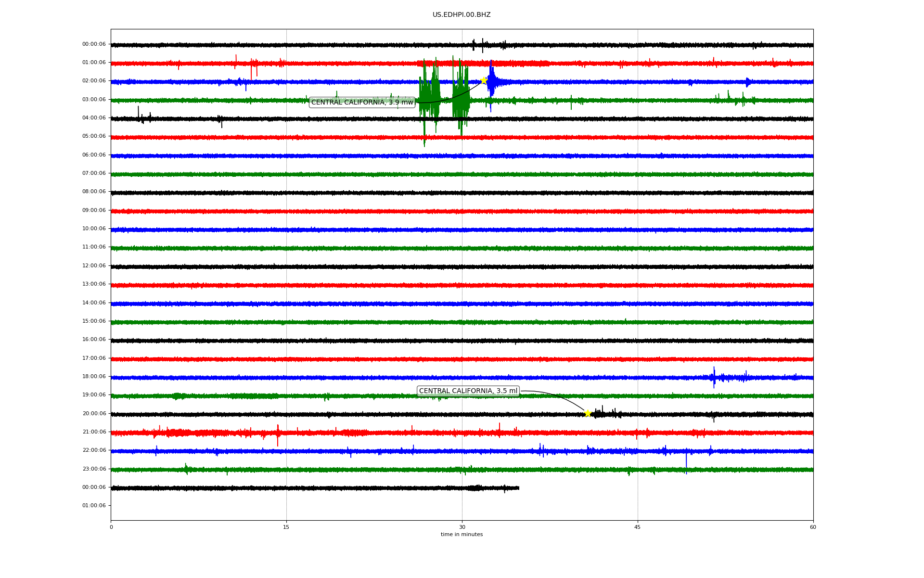This screenshot has width=924, height=578.
Task: Click the 18:00:06 blue trace event spike
Action: (714, 377)
